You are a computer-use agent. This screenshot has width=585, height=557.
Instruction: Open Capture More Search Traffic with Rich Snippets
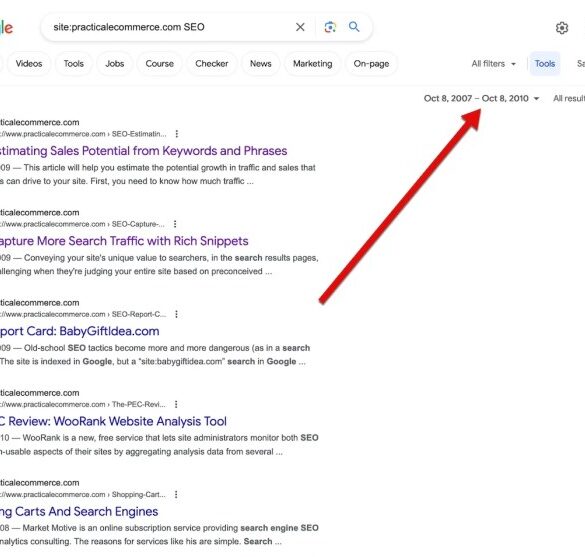pos(124,241)
